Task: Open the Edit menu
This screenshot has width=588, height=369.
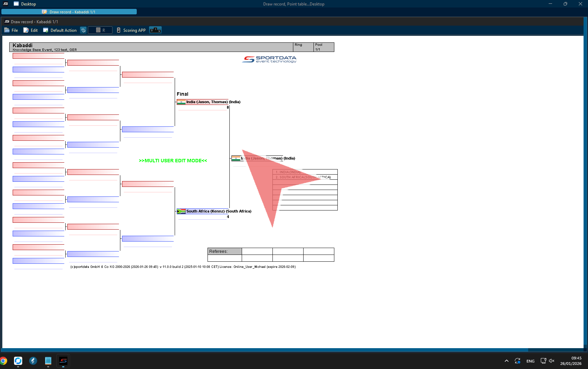Action: pyautogui.click(x=30, y=30)
